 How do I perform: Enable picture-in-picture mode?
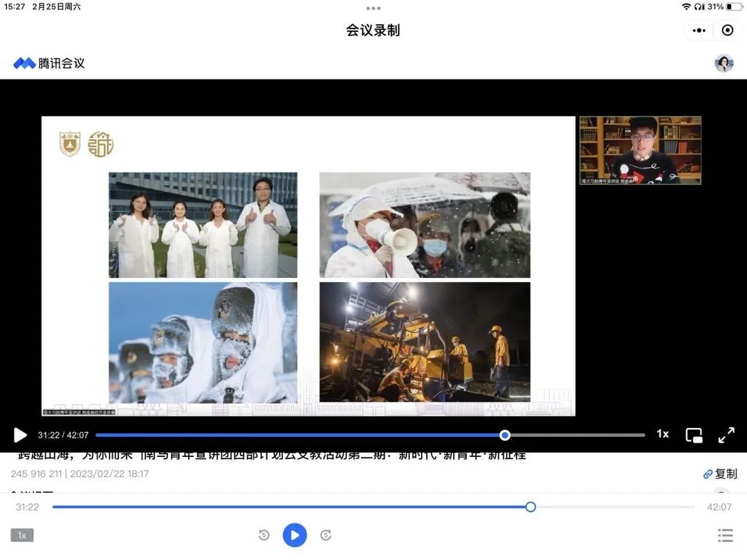694,435
